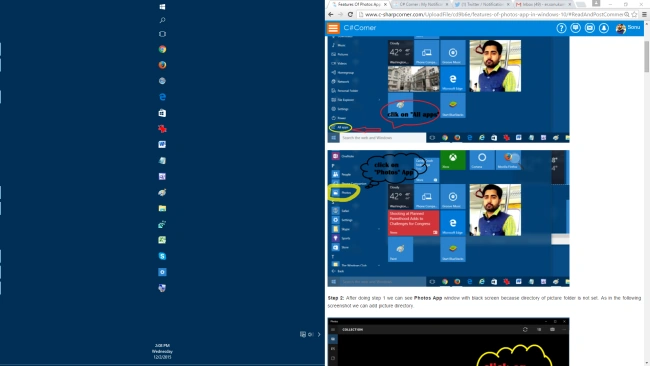Launch Mozilla Firefox from the taskbar

click(x=162, y=65)
